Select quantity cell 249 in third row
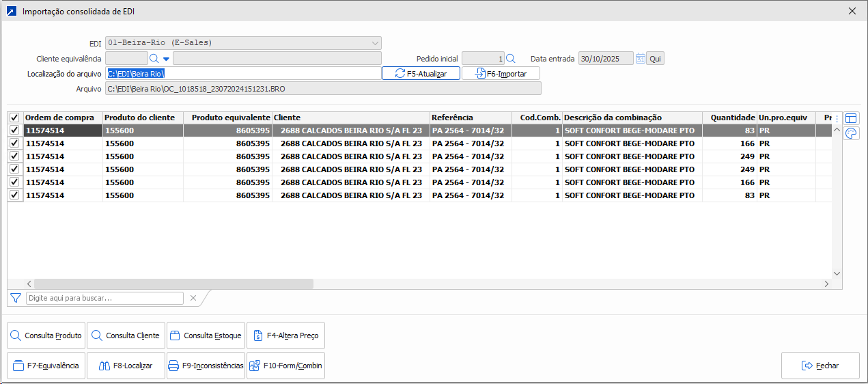 (x=729, y=156)
